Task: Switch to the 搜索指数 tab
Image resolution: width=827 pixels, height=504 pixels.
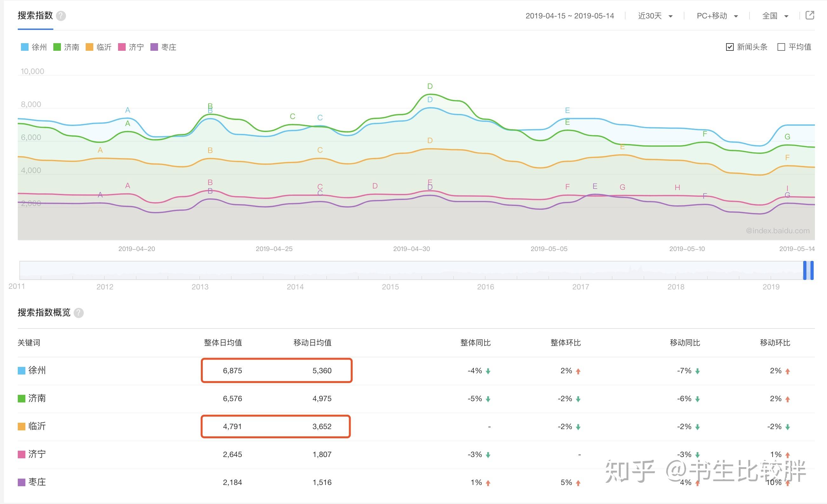Action: pyautogui.click(x=35, y=16)
